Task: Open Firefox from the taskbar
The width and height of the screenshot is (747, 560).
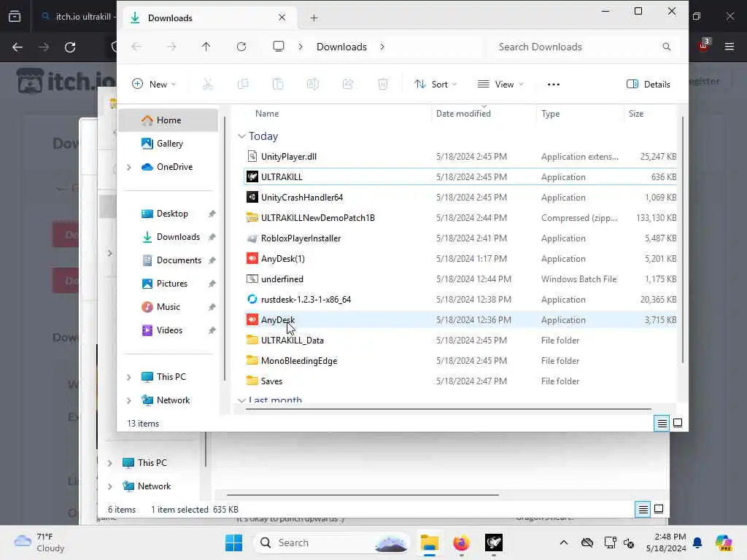Action: tap(461, 542)
